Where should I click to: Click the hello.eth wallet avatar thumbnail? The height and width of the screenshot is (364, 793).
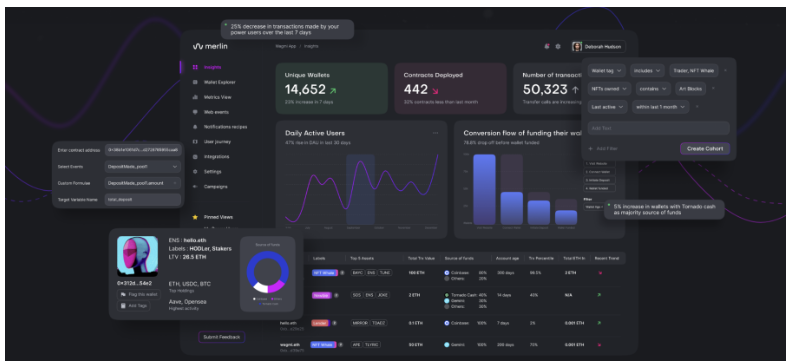click(x=138, y=256)
